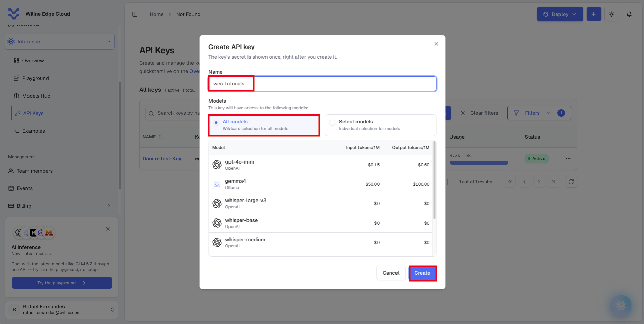Open notifications bell
The width and height of the screenshot is (644, 324).
[x=629, y=14]
